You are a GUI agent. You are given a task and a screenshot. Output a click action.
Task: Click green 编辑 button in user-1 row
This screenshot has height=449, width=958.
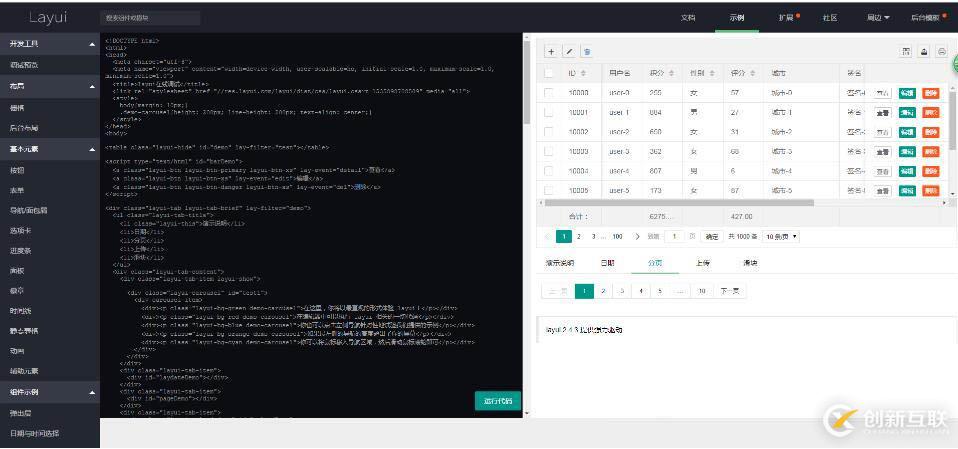tap(907, 113)
